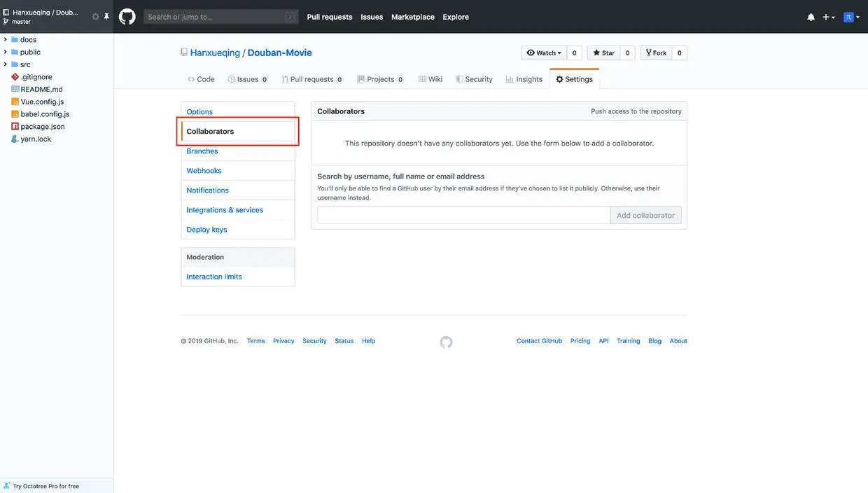868x493 pixels.
Task: Open babel.config.js in file tree
Action: point(45,114)
